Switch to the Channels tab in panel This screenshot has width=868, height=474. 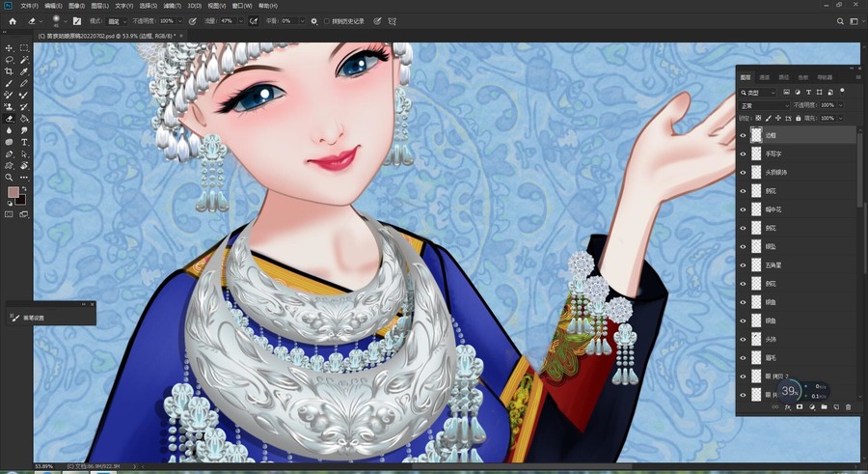point(765,77)
